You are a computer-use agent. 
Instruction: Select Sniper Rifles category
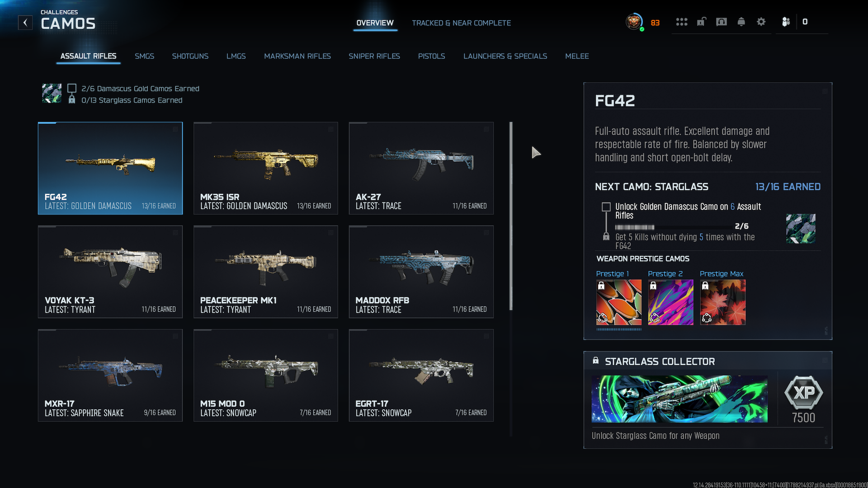pyautogui.click(x=374, y=56)
